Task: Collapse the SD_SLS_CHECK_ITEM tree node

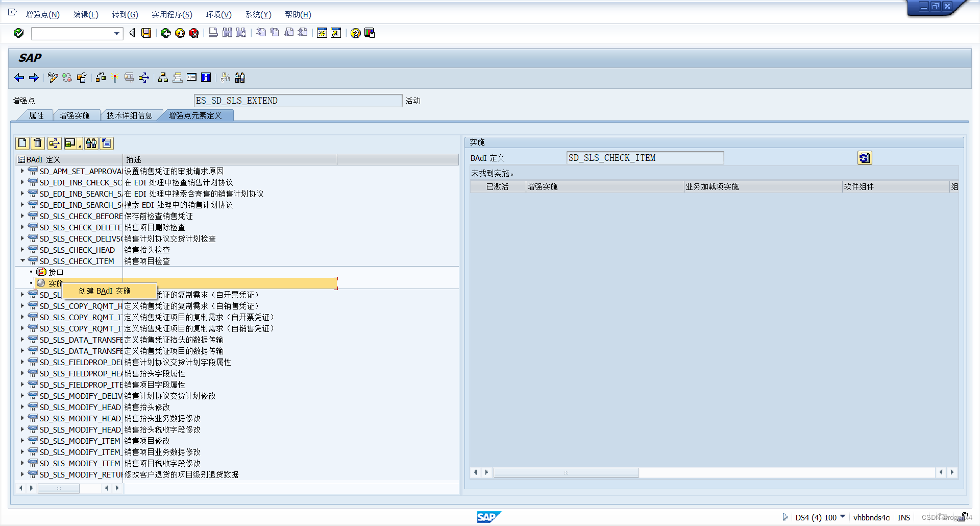Action: point(22,261)
